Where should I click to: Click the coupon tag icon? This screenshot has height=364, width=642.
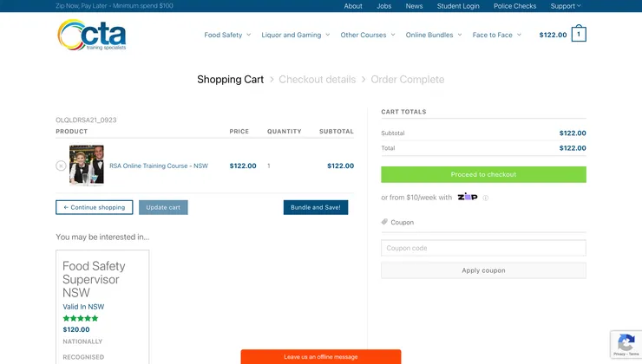click(384, 222)
